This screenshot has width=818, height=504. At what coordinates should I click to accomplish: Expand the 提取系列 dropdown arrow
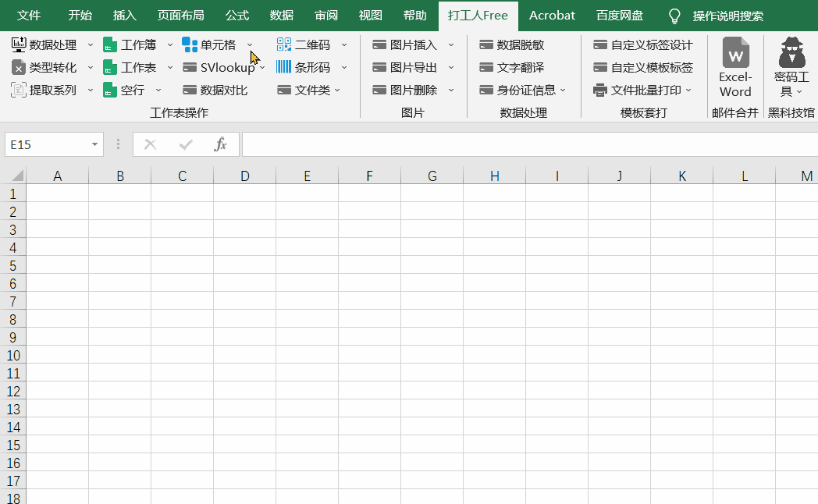[91, 91]
